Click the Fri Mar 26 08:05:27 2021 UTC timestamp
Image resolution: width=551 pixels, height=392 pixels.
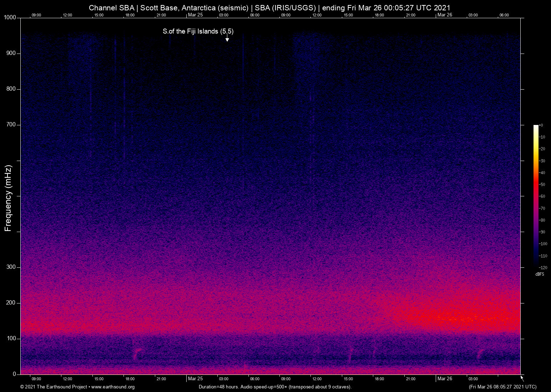[502, 387]
